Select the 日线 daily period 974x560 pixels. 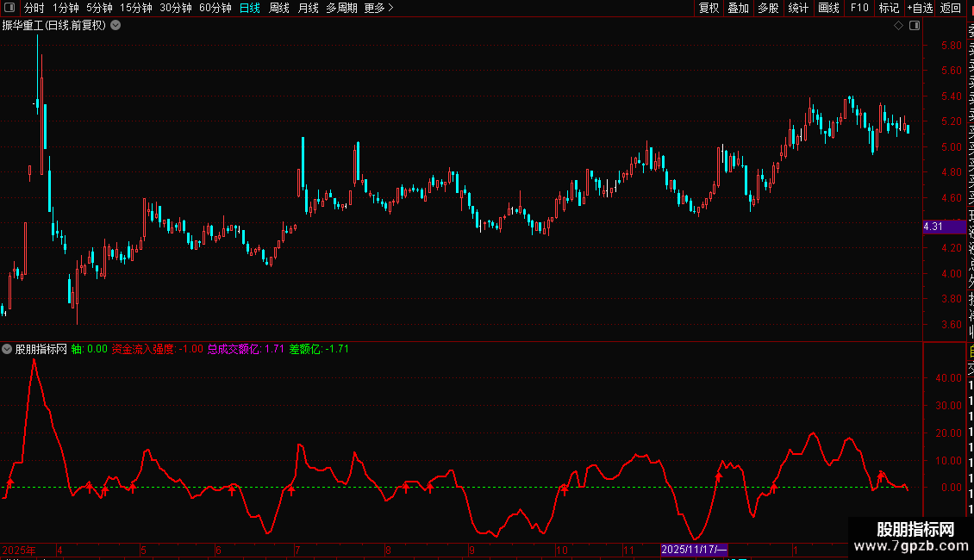point(250,8)
